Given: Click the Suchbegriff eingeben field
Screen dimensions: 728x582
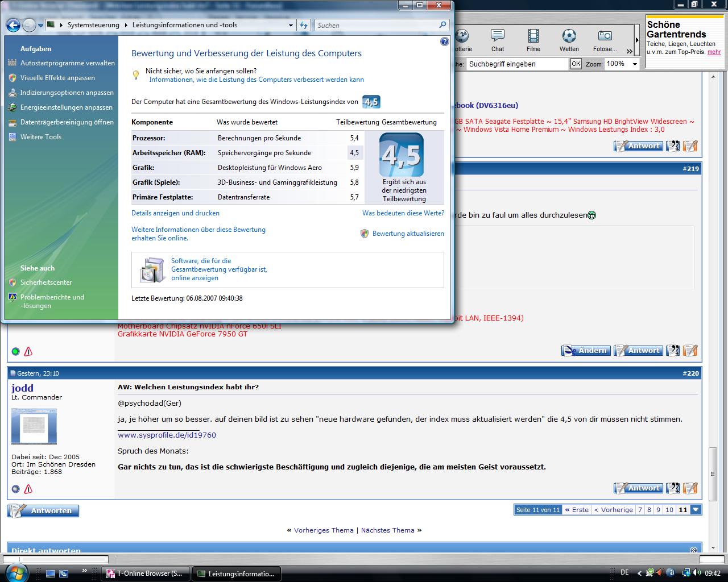Looking at the screenshot, I should (x=517, y=64).
